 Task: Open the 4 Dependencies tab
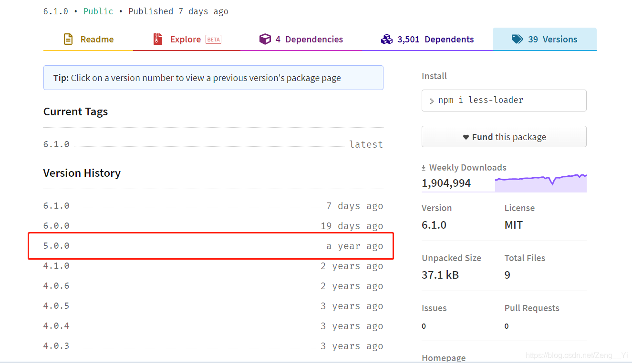coord(300,40)
